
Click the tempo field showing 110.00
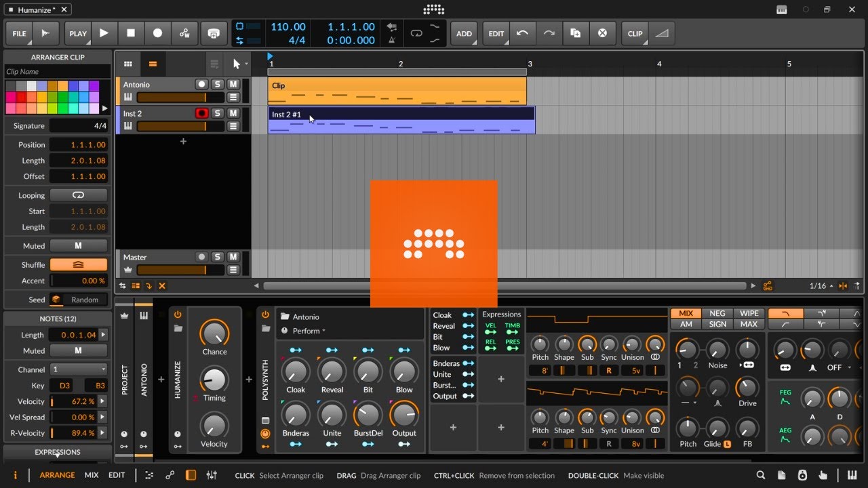288,26
